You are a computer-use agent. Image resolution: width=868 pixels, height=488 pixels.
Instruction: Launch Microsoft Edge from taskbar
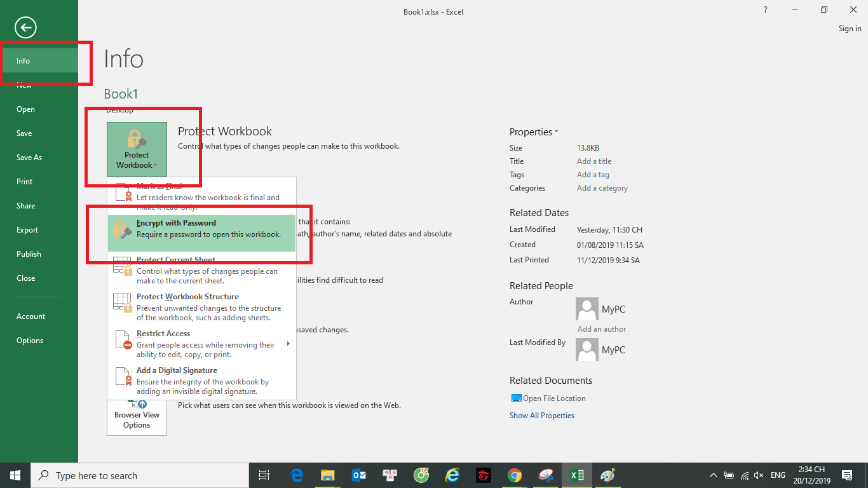(297, 475)
